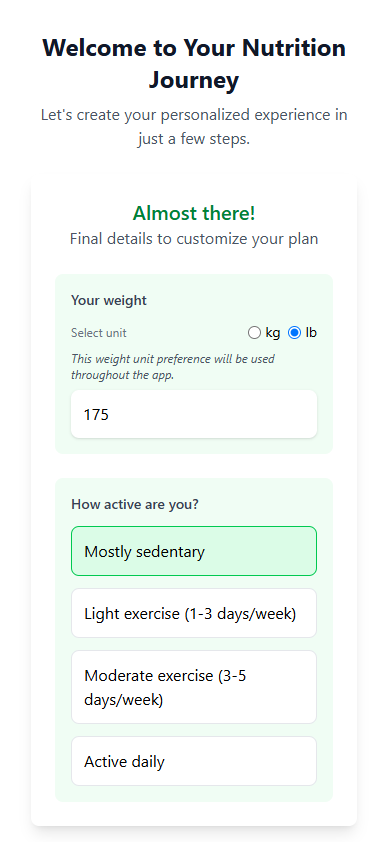Click 'days/week)' line of Moderate exercise option
This screenshot has height=842, width=388.
point(123,700)
